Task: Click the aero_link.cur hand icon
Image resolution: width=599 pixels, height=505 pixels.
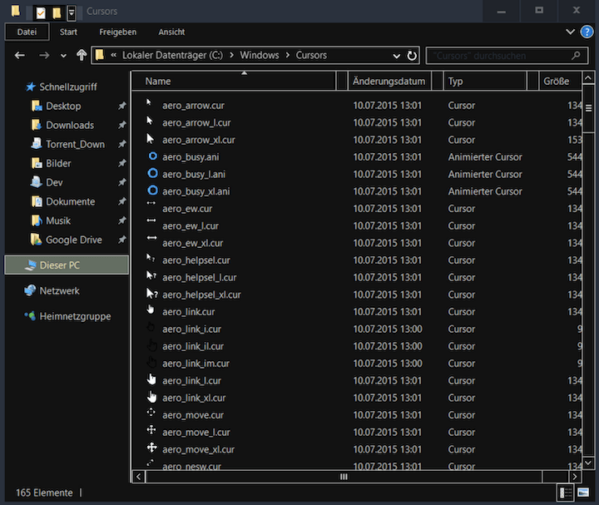Action: [151, 309]
